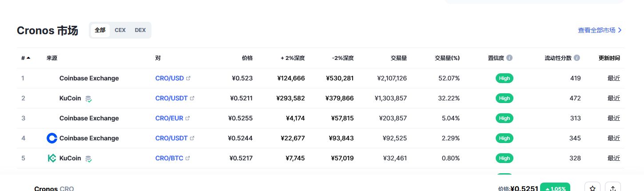Click verified reserves icon next to KuCoin row 2
The width and height of the screenshot is (644, 191).
[x=89, y=99]
